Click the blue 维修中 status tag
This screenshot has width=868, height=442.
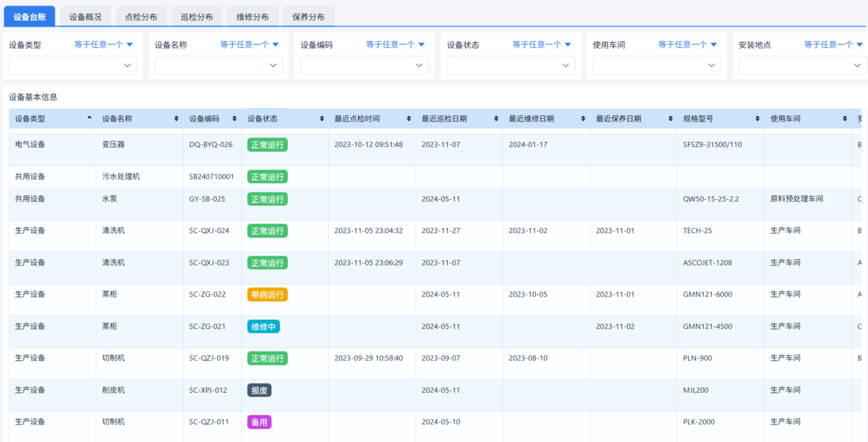pos(263,326)
